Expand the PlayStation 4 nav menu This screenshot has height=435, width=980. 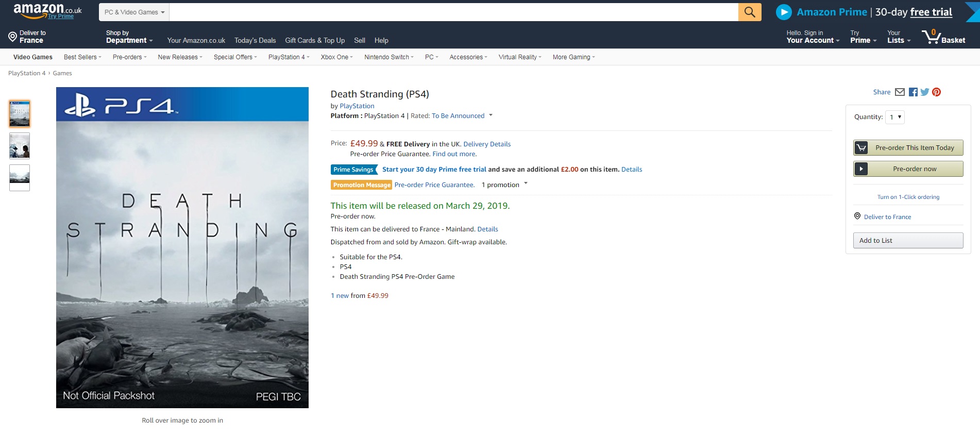[x=289, y=57]
